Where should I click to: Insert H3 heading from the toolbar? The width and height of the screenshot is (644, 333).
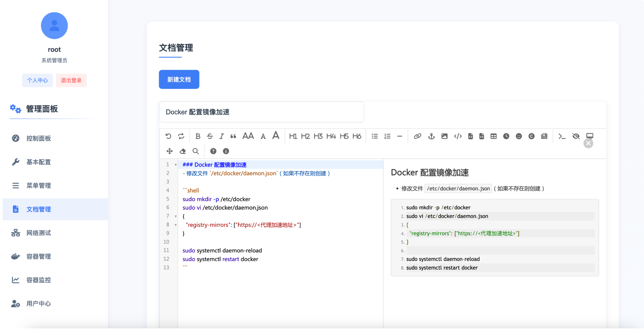[318, 136]
